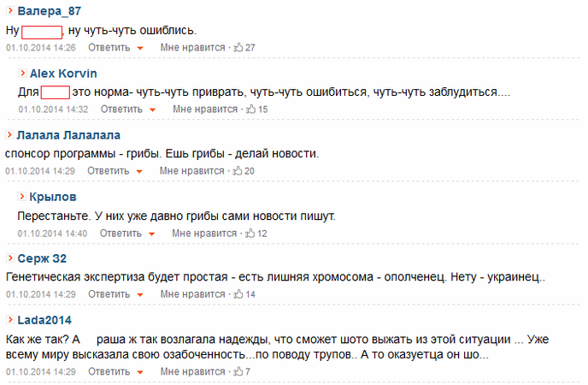Click the thumbs-up icon on Серж 32's comment
The image size is (588, 385).
click(x=238, y=294)
